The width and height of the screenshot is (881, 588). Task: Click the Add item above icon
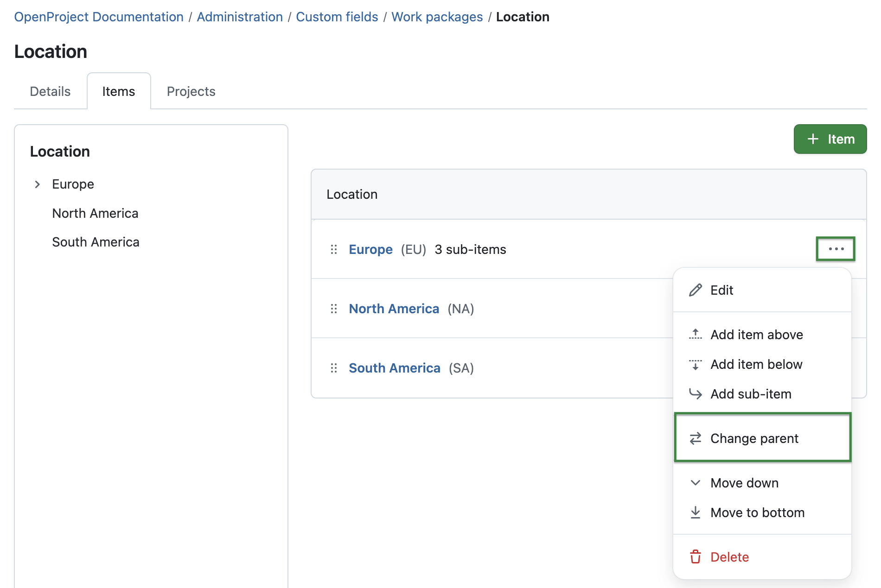click(695, 334)
